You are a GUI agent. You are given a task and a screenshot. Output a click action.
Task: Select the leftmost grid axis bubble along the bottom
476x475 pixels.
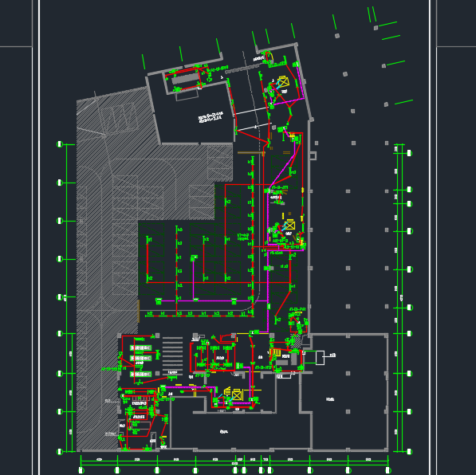81,470
